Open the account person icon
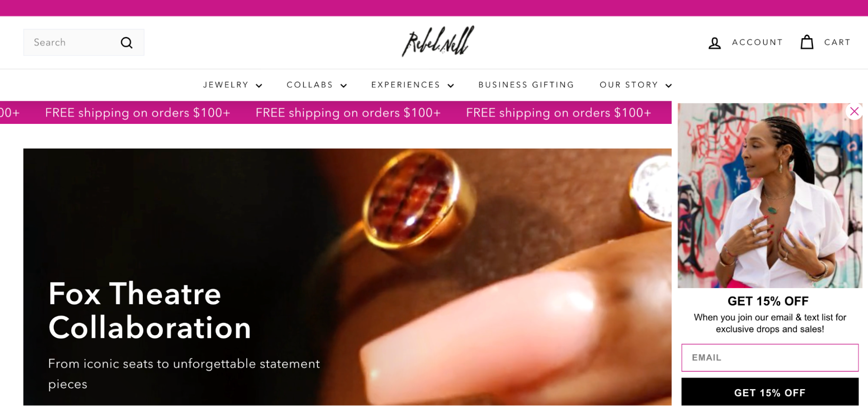 tap(714, 43)
